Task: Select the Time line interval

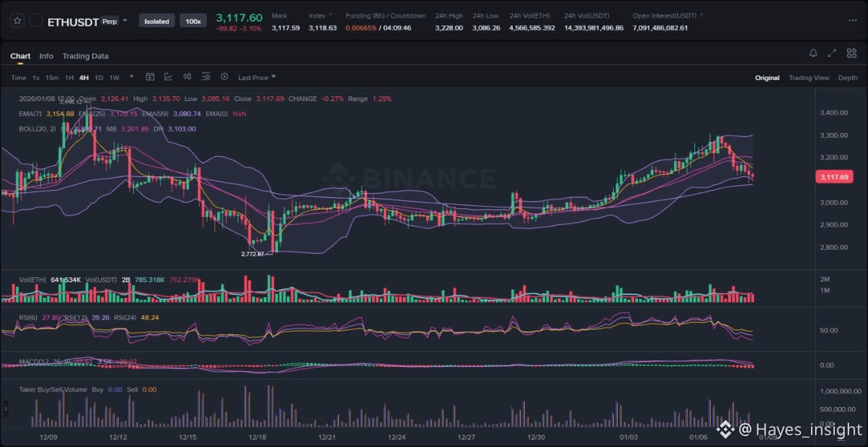Action: [18, 78]
